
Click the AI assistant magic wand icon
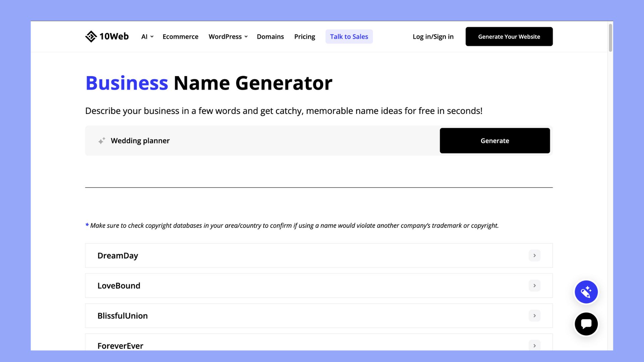point(586,292)
